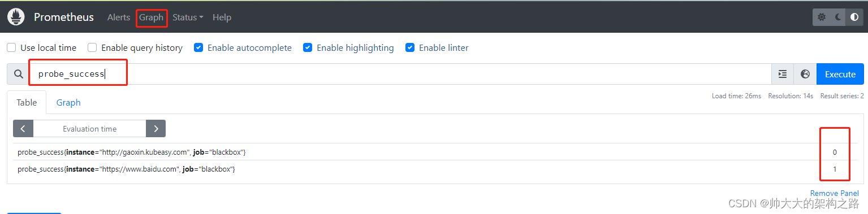Click the Remove Panel link
Screen dimensions: 868x214
pyautogui.click(x=834, y=193)
